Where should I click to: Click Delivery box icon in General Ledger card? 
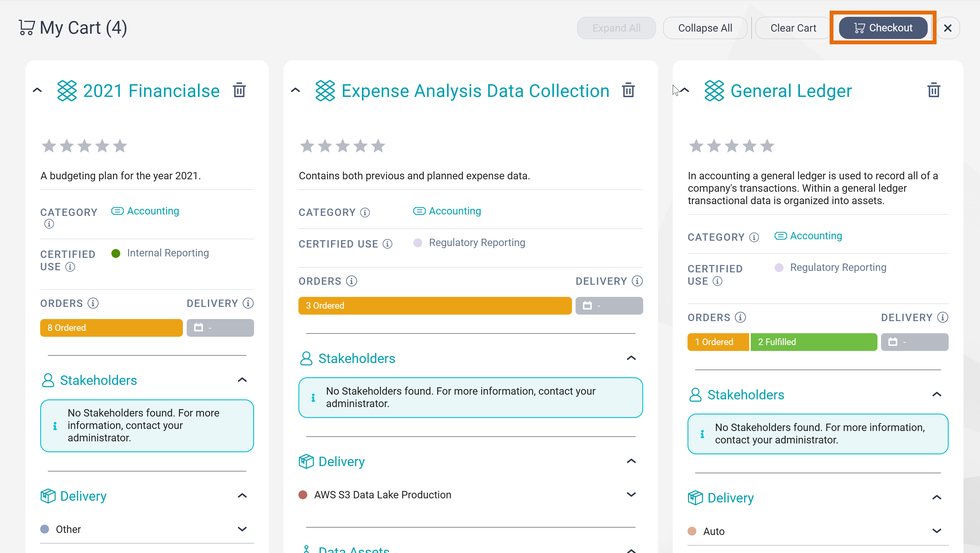coord(695,498)
